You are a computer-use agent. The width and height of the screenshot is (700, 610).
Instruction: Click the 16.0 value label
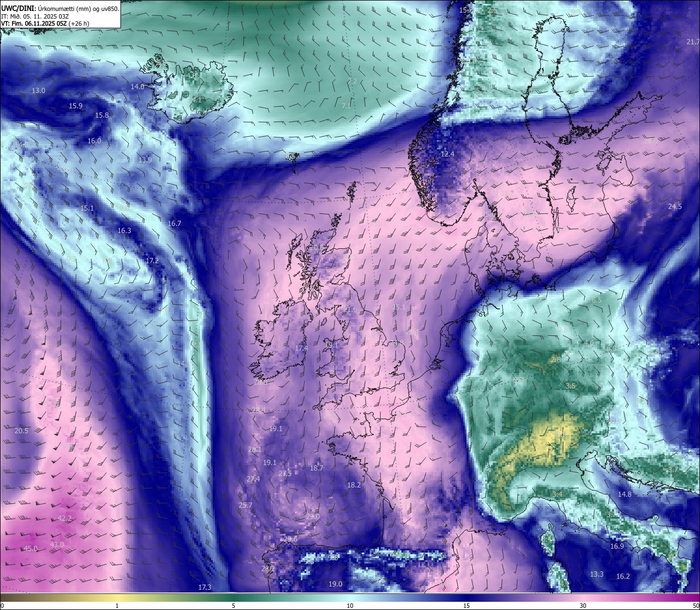pos(94,141)
